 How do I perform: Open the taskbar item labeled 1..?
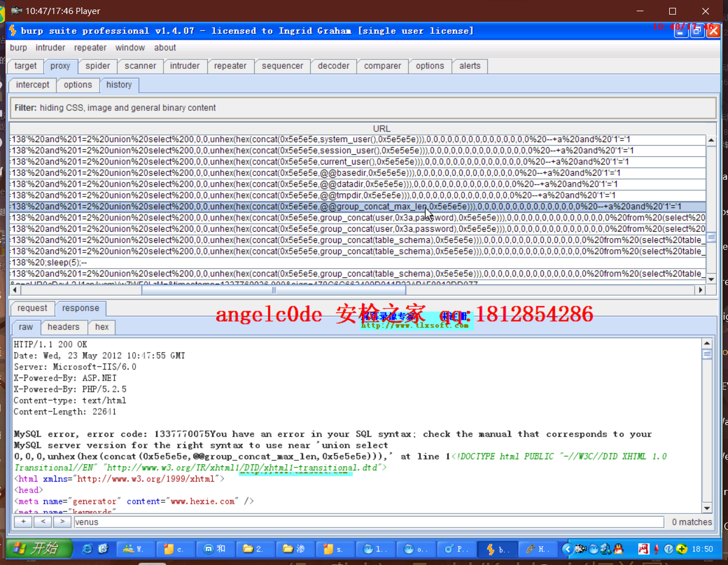coord(375,549)
